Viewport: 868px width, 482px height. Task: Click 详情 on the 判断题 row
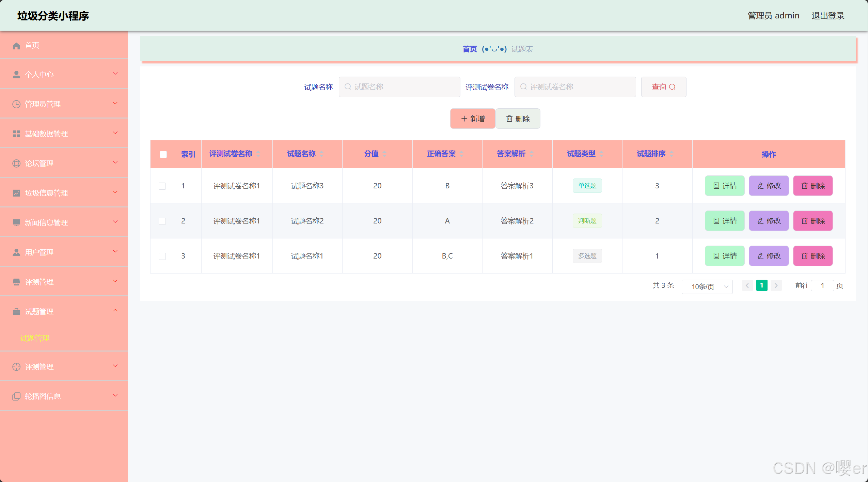pyautogui.click(x=724, y=221)
